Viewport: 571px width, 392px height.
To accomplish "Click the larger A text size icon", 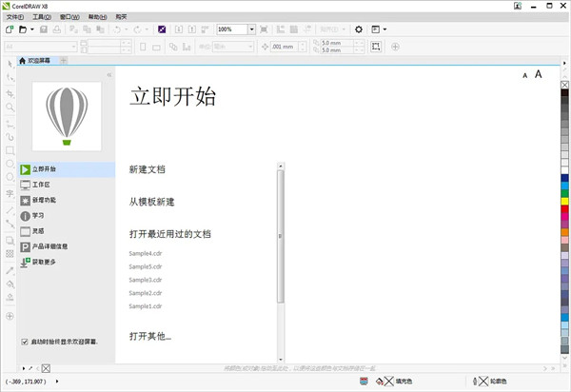I will pos(538,74).
